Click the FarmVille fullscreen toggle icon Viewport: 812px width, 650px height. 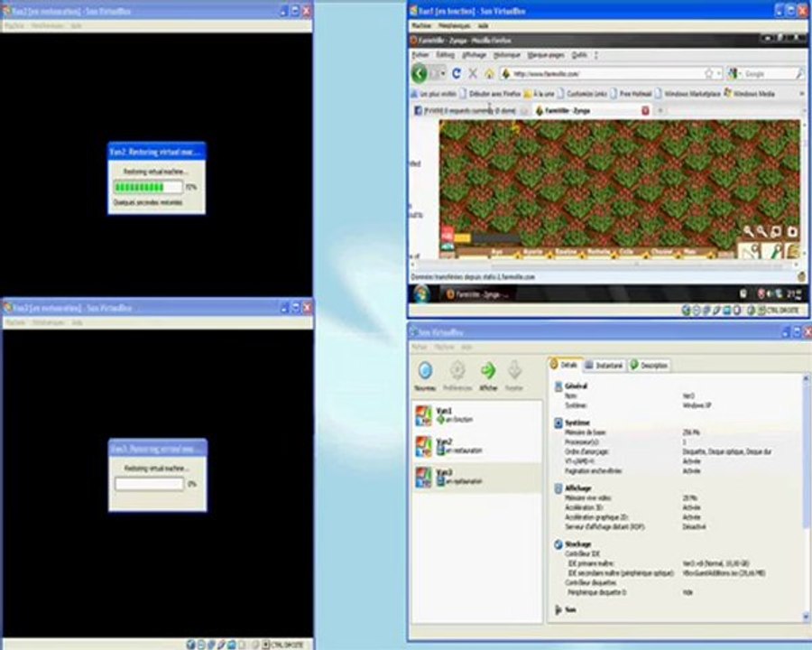776,232
